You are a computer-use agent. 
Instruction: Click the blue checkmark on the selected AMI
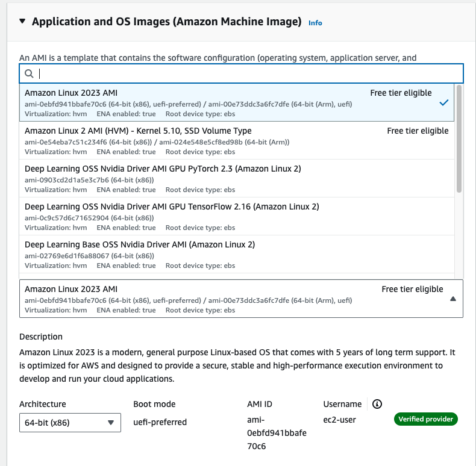click(444, 103)
